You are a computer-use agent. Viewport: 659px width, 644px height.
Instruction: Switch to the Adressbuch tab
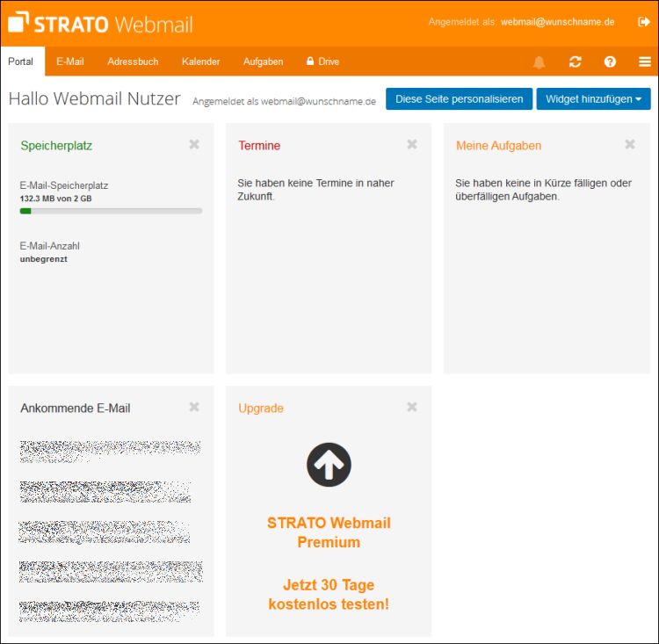[133, 62]
